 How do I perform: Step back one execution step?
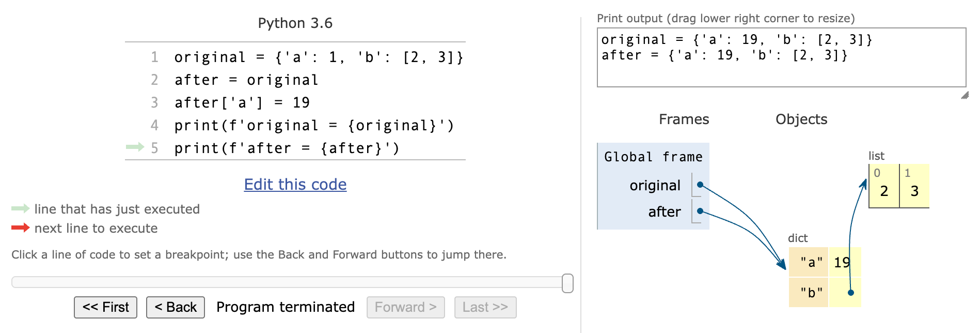pyautogui.click(x=176, y=307)
